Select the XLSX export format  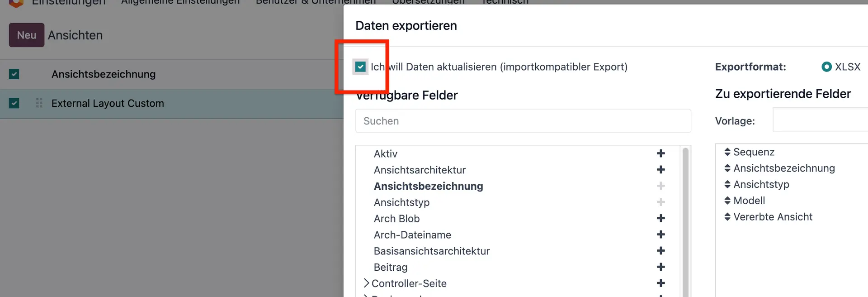826,67
